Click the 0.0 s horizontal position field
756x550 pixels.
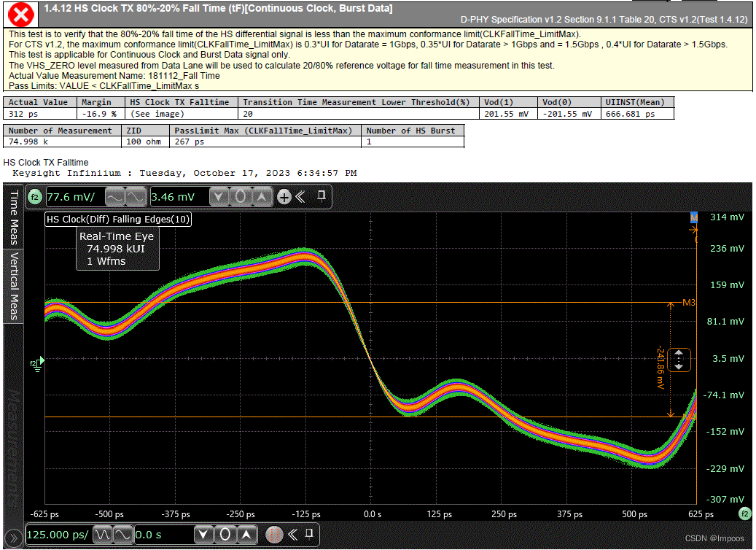(x=164, y=535)
